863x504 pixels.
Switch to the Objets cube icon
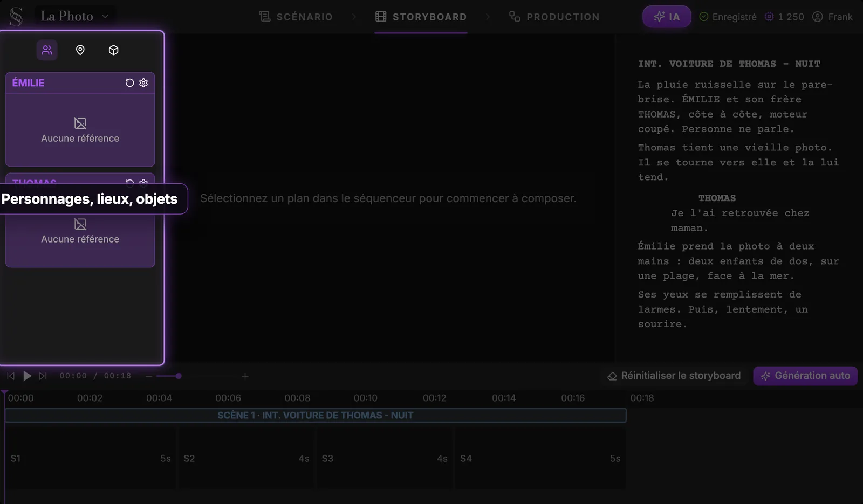click(113, 50)
